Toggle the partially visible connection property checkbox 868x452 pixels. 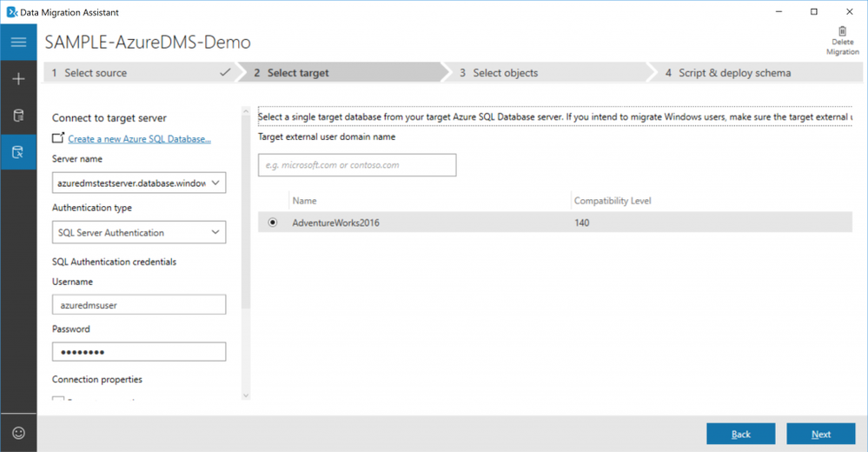pos(58,398)
